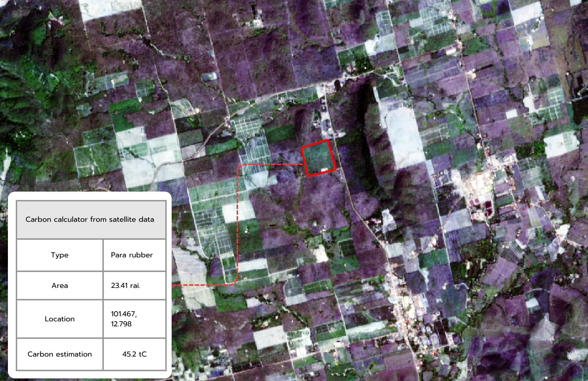Click the red dashed connector line
This screenshot has width=588, height=381.
pyautogui.click(x=238, y=223)
